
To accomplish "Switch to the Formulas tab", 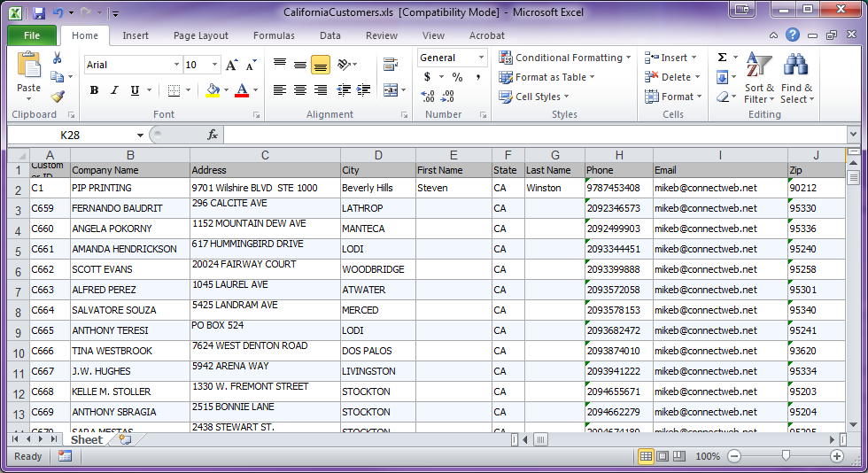I will (274, 35).
